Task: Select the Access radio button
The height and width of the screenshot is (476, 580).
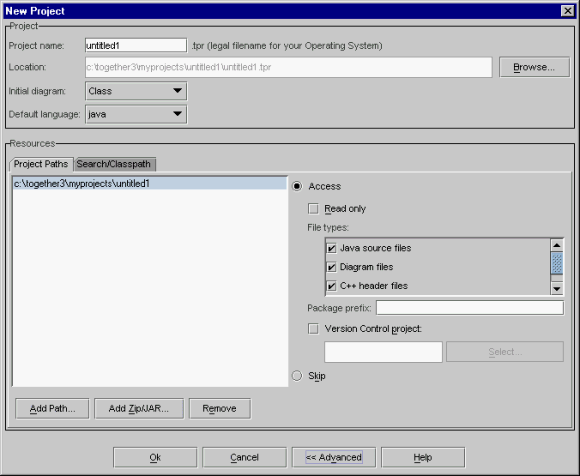Action: click(x=297, y=186)
